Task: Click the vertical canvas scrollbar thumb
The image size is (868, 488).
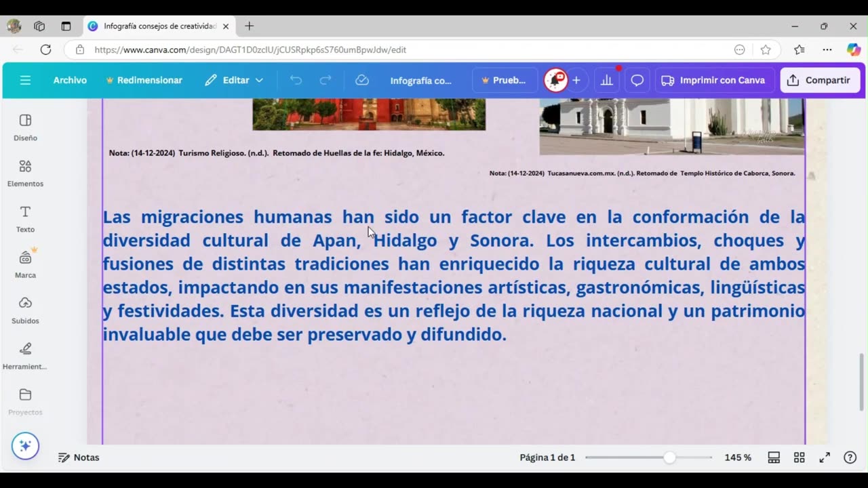Action: click(x=863, y=382)
